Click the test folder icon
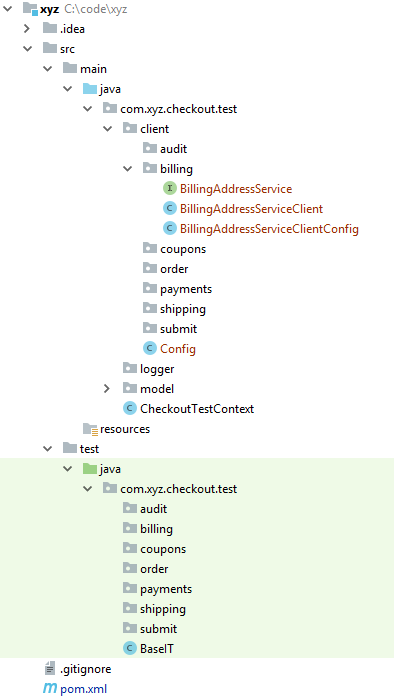 (70, 448)
